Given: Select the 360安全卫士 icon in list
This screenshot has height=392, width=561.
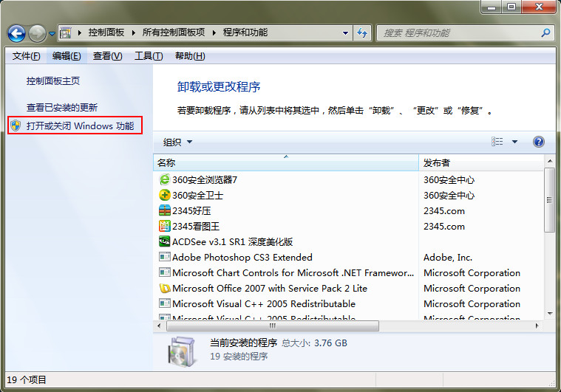Looking at the screenshot, I should pos(164,195).
